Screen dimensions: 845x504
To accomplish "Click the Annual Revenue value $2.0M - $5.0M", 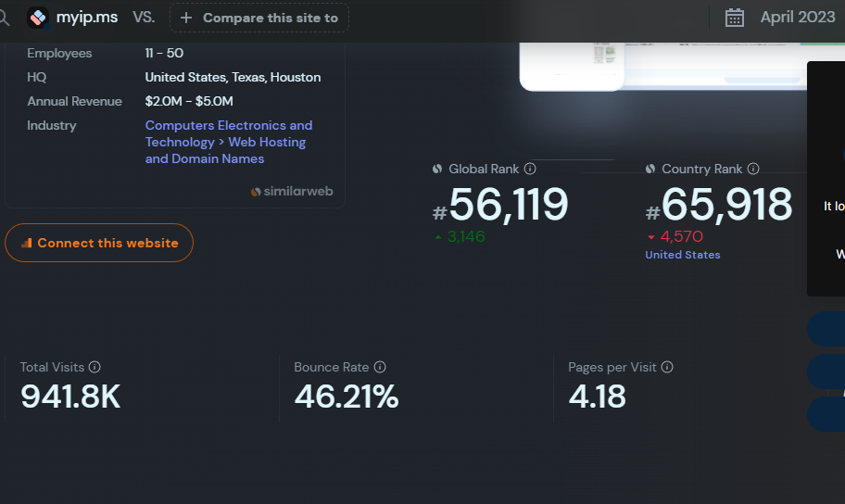I will pos(189,101).
